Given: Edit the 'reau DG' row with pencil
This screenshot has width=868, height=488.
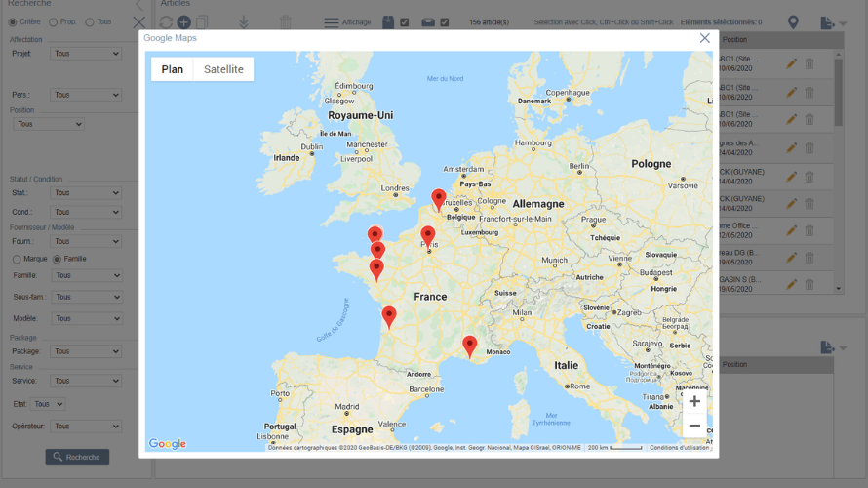Looking at the screenshot, I should 792,258.
